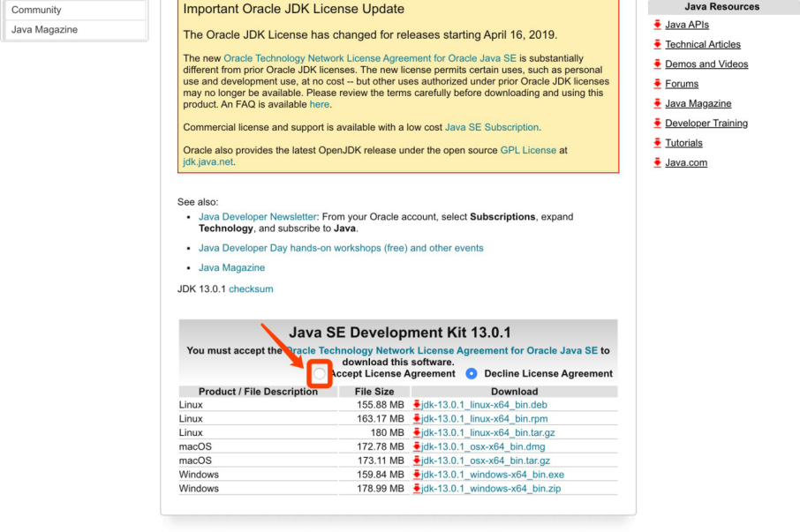This screenshot has width=800, height=532.
Task: Open Java Magazine link in Java Resources
Action: [698, 103]
